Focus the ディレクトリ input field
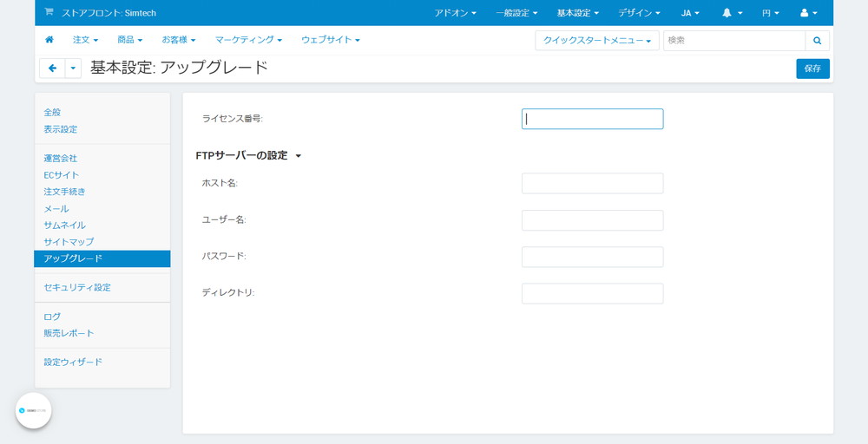Viewport: 868px width, 444px height. pos(592,294)
